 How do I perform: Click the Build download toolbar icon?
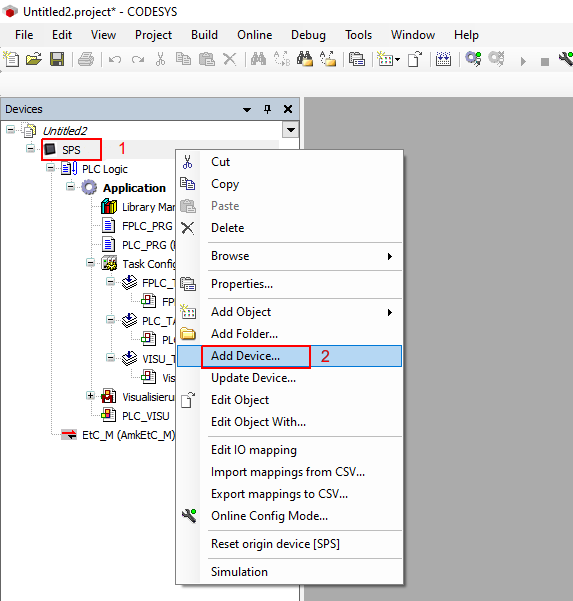coord(443,59)
